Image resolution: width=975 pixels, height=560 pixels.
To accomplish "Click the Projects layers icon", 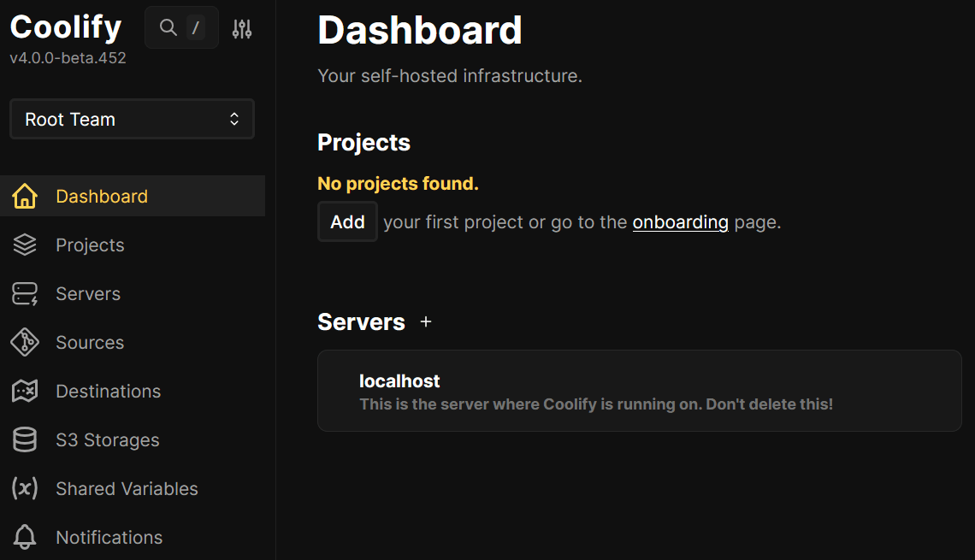I will pos(25,245).
